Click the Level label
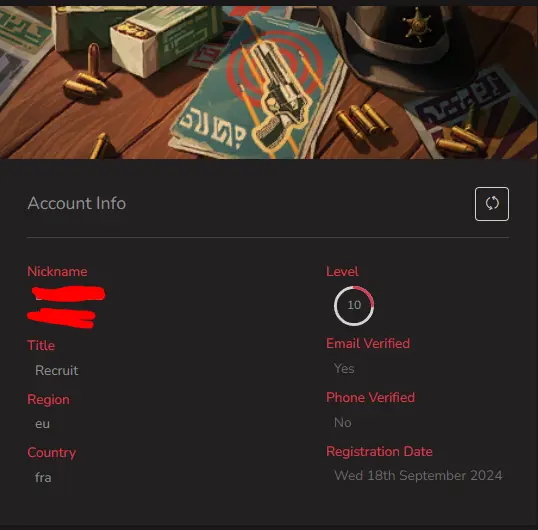The image size is (538, 530). [x=342, y=271]
